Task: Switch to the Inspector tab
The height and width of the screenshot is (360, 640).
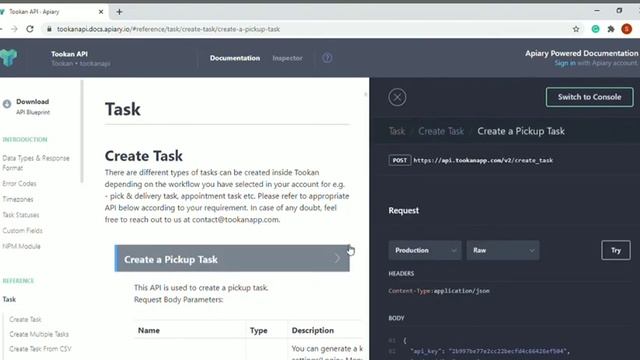Action: pos(287,58)
